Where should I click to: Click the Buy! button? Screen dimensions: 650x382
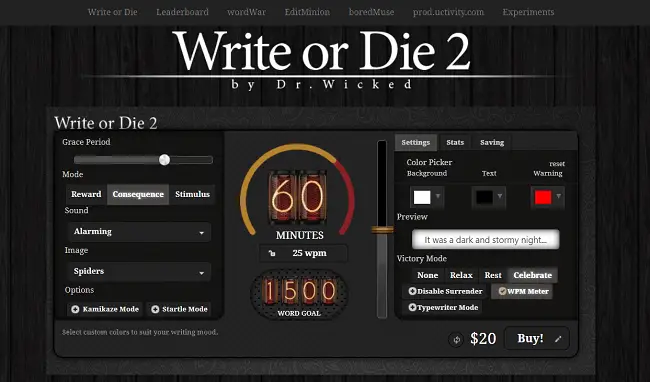(537, 338)
